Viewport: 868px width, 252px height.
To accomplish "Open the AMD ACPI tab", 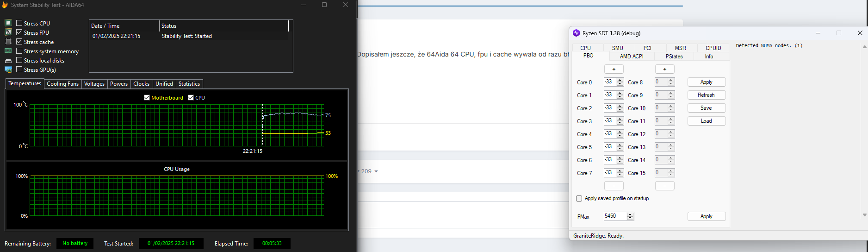I will click(631, 57).
